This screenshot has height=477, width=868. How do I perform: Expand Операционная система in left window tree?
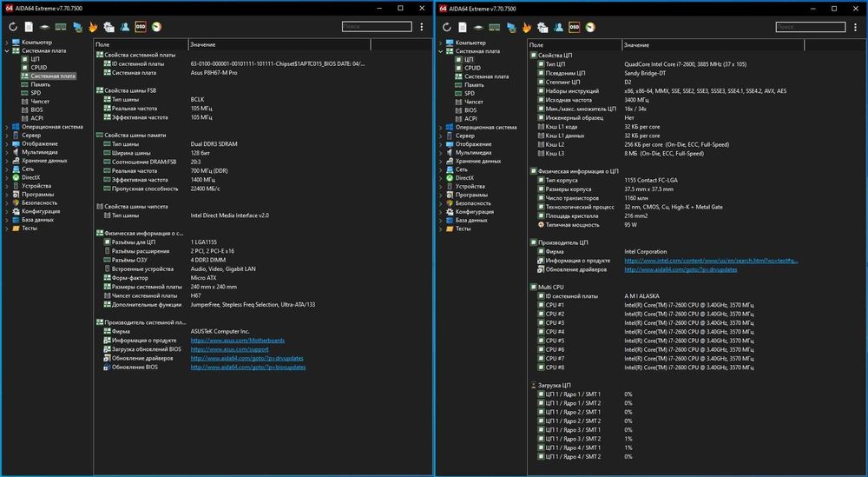pos(7,127)
